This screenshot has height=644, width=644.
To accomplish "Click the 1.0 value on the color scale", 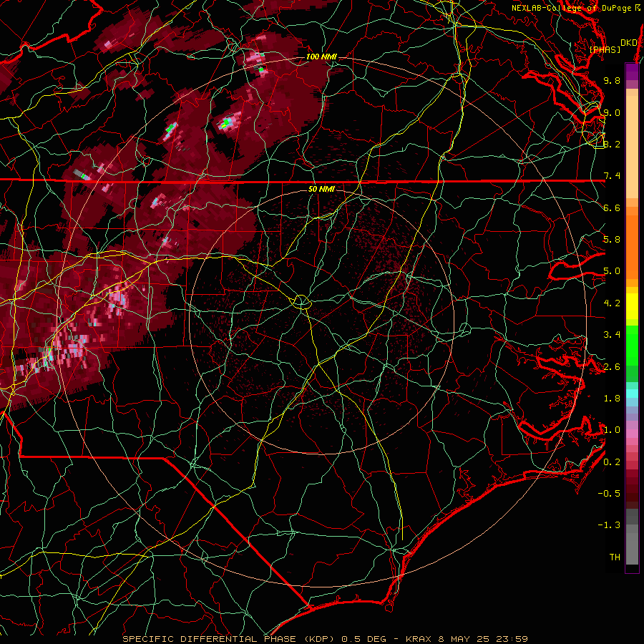I will 612,430.
